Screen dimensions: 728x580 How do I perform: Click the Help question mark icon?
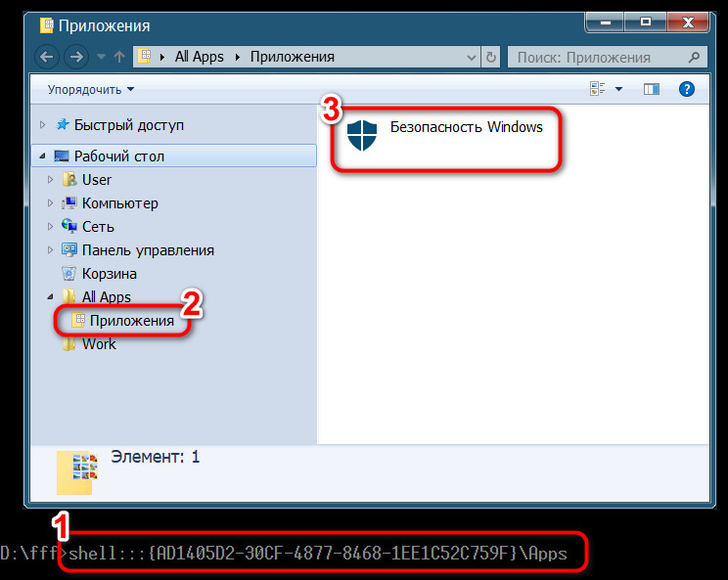point(686,89)
